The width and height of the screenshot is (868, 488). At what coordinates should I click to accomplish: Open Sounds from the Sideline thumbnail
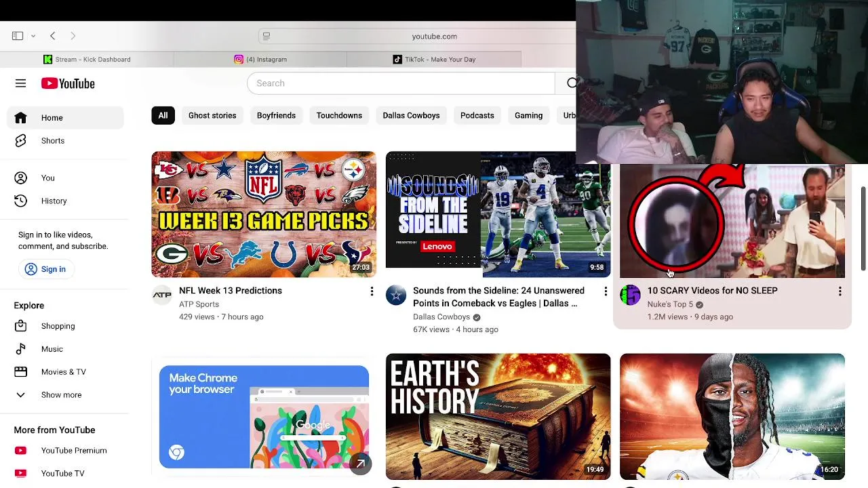click(498, 214)
